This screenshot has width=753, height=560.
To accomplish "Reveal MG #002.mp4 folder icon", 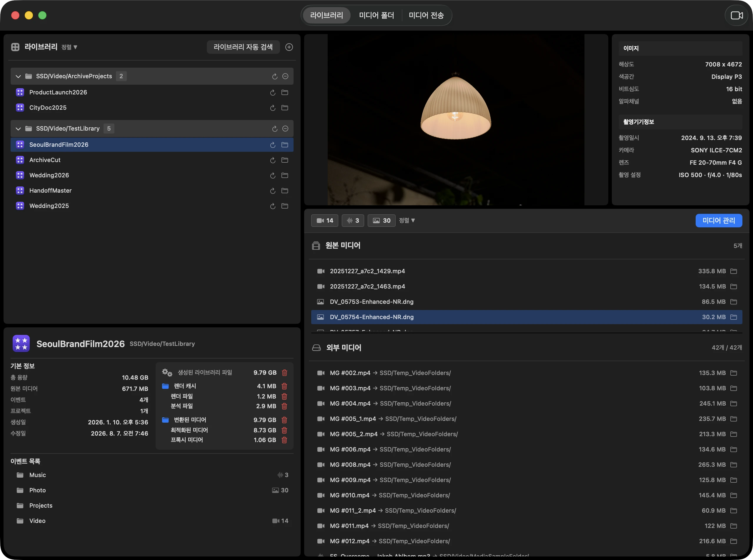I will pyautogui.click(x=734, y=373).
